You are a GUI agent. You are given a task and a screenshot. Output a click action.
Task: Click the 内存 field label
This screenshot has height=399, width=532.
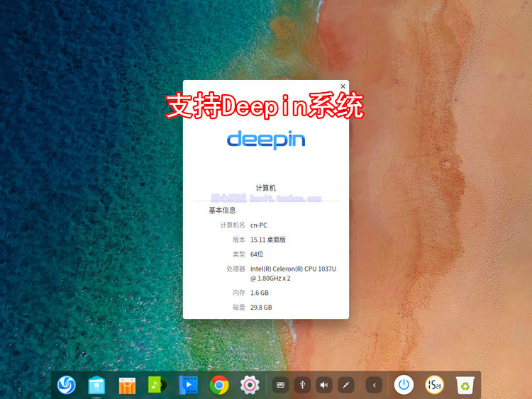[x=239, y=293]
